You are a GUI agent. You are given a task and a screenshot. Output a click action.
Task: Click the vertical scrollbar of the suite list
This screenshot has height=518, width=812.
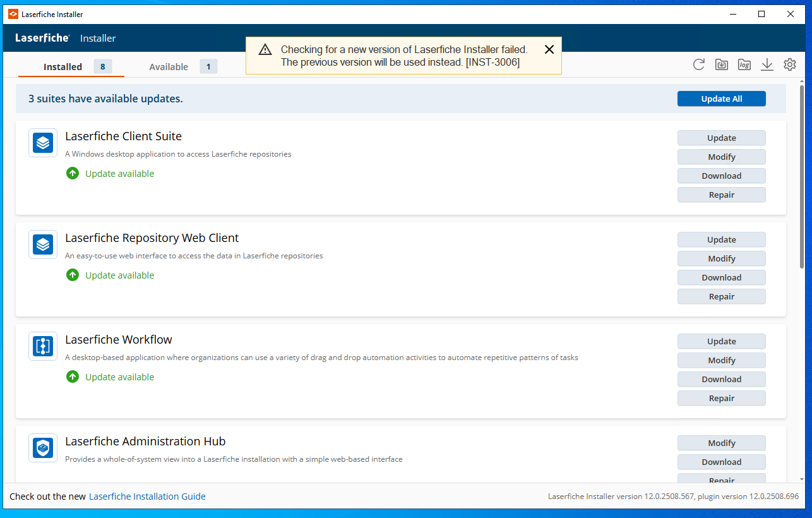(x=802, y=176)
